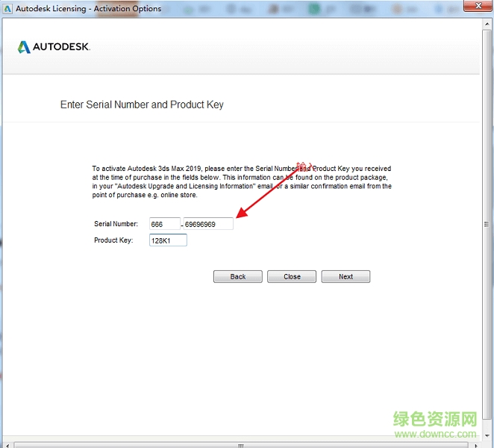Focus the serial number prefix field 666
Screen dimensions: 494x448
[165, 224]
